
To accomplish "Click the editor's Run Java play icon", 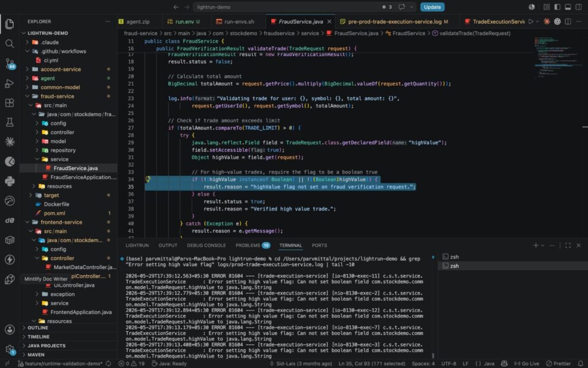I will (x=531, y=21).
